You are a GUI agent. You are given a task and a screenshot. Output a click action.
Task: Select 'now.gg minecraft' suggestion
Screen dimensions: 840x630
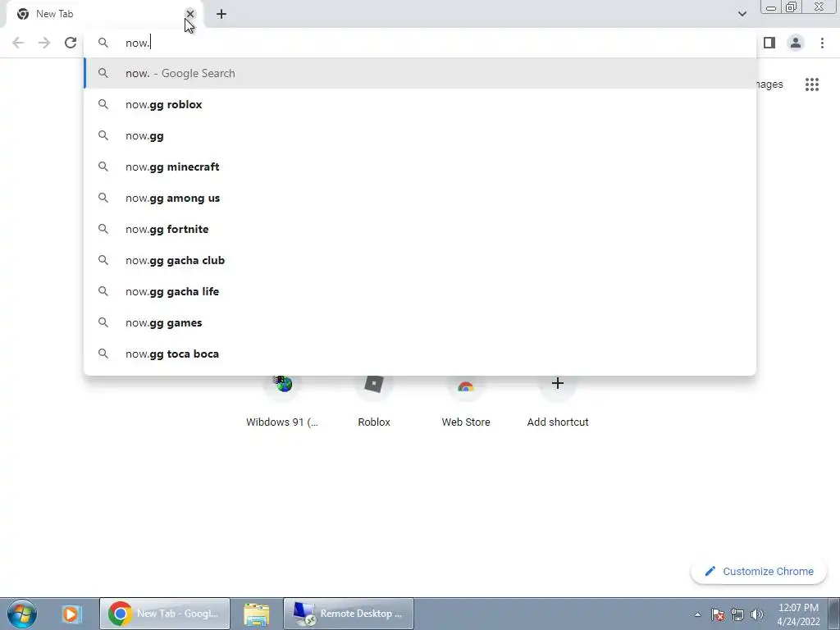point(420,167)
